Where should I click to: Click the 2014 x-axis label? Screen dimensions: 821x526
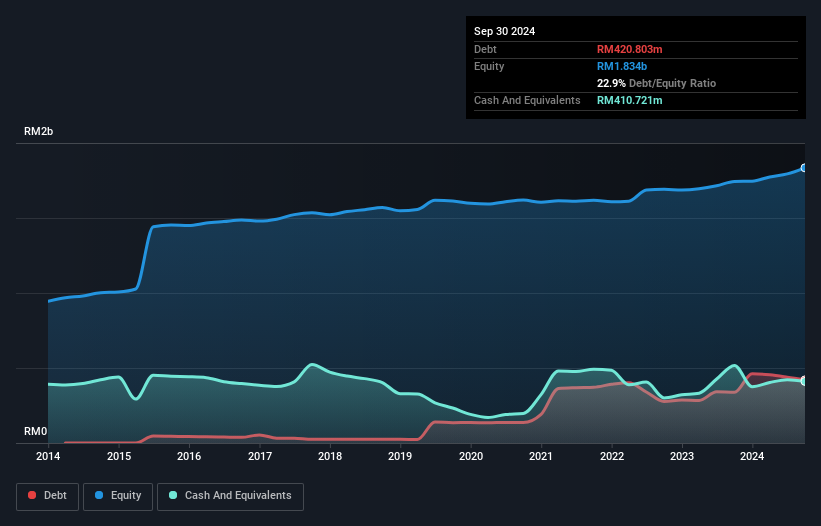pos(48,456)
